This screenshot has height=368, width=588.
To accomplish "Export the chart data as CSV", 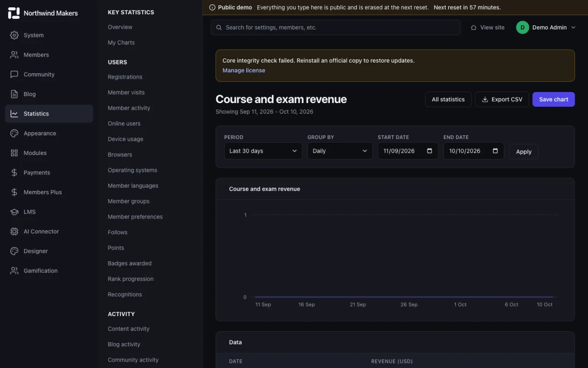I will pos(502,99).
